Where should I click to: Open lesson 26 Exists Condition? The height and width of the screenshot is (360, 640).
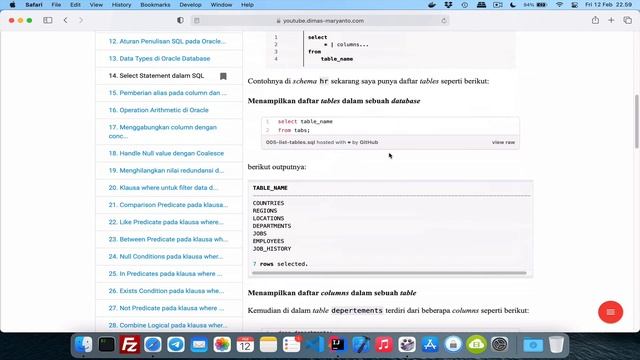click(167, 291)
